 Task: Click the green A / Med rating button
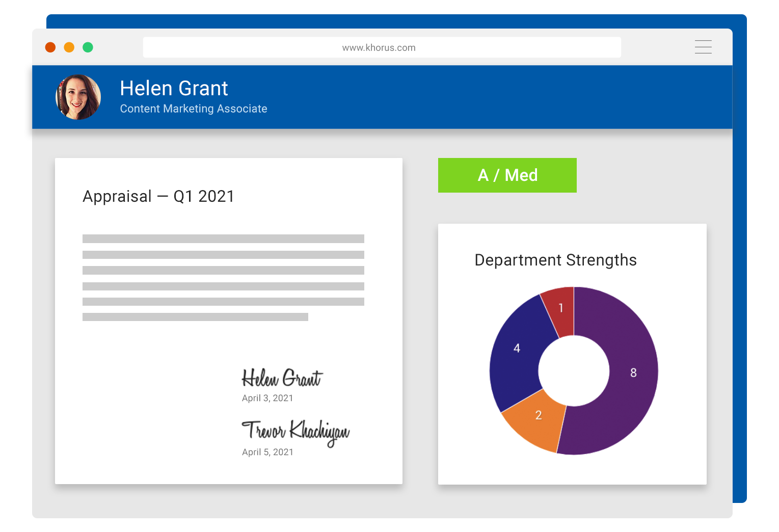507,175
